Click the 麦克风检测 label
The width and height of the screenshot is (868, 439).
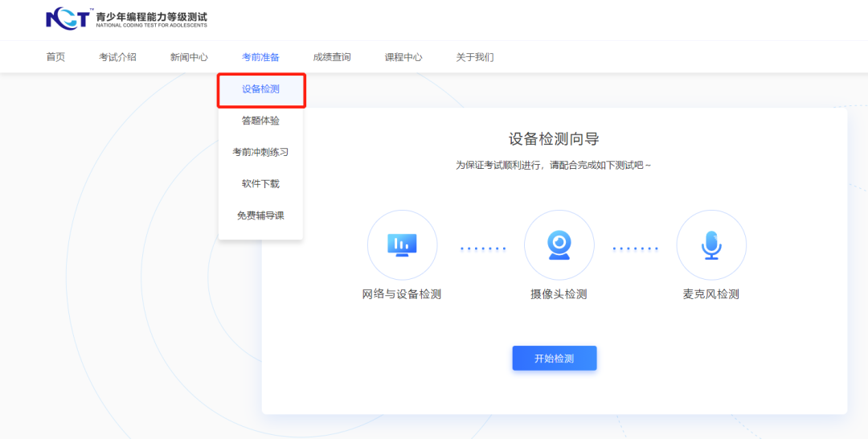pyautogui.click(x=710, y=294)
